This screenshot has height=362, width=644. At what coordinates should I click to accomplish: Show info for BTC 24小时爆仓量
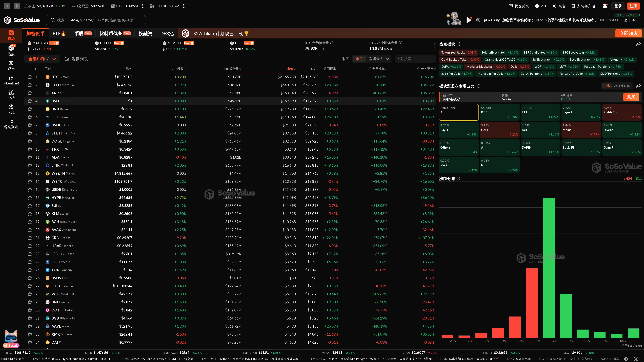400,43
